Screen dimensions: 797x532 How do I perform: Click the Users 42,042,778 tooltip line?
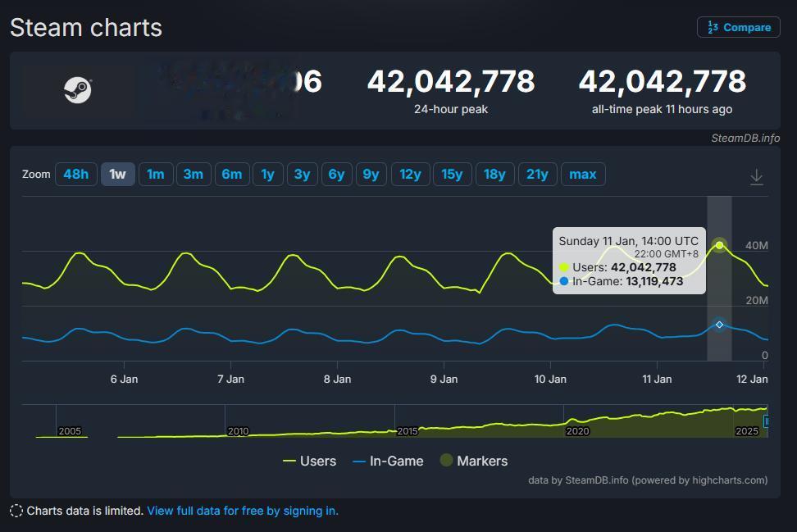tap(617, 267)
